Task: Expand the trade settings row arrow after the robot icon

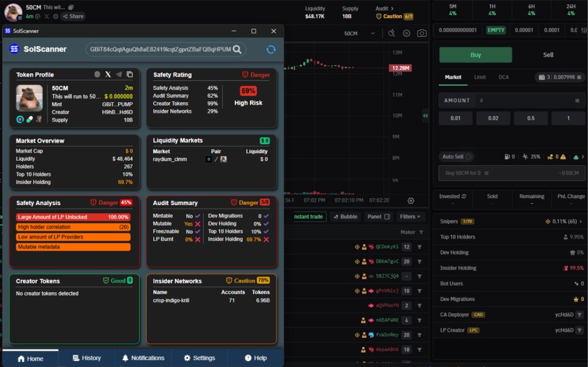Action: (583, 157)
